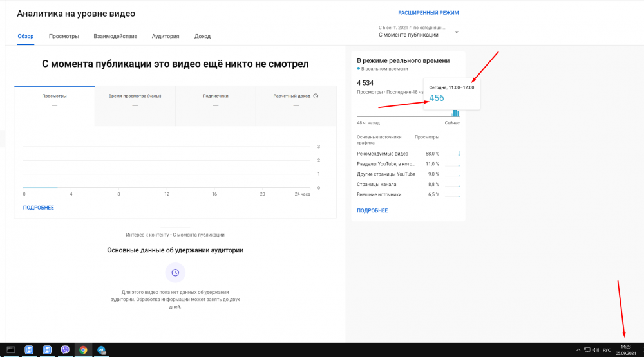Image resolution: width=644 pixels, height=357 pixels.
Task: Open the С момента публикации date range dropdown
Action: click(x=419, y=32)
